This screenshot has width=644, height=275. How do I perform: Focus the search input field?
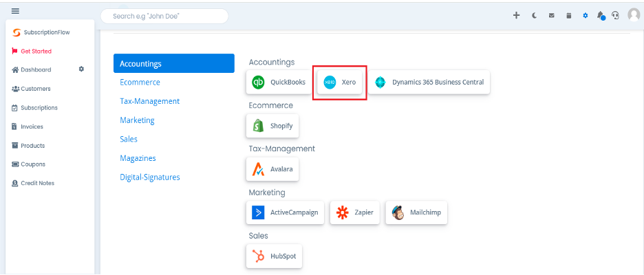pyautogui.click(x=164, y=16)
